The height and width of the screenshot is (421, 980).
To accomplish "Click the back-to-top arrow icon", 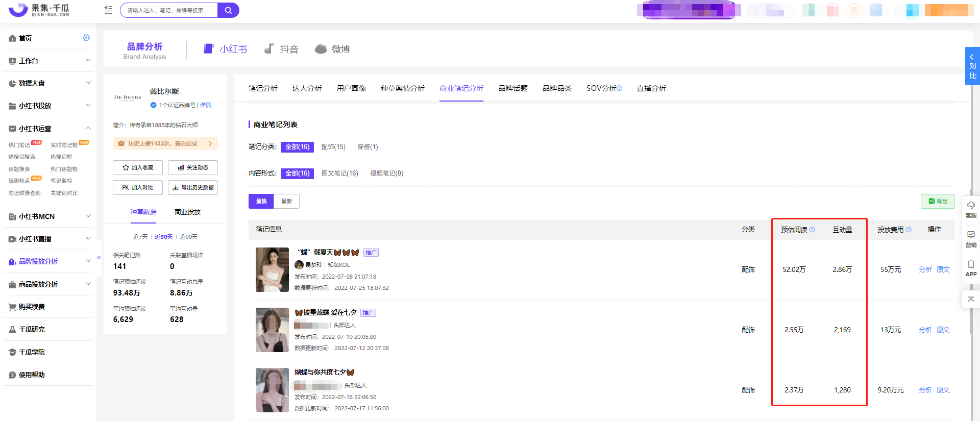I will [x=971, y=299].
